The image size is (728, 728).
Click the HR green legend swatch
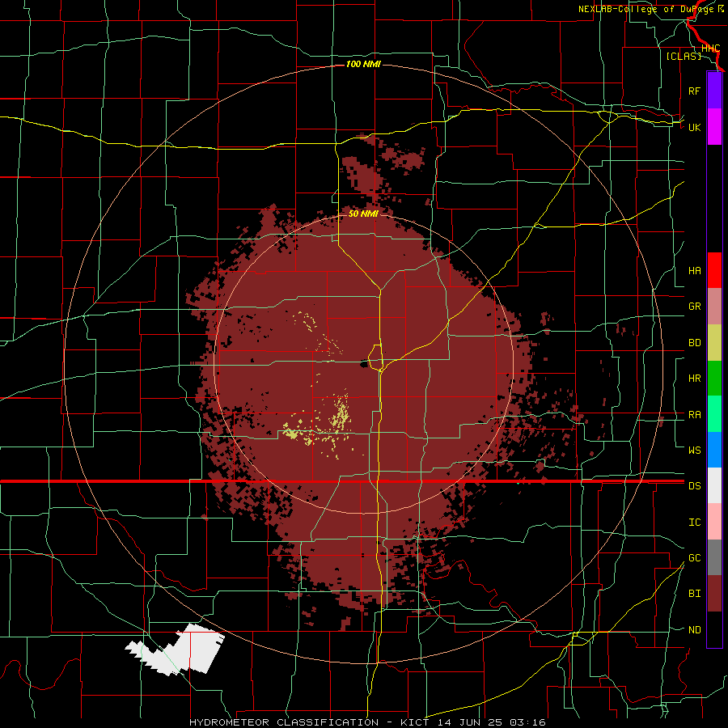pyautogui.click(x=714, y=379)
